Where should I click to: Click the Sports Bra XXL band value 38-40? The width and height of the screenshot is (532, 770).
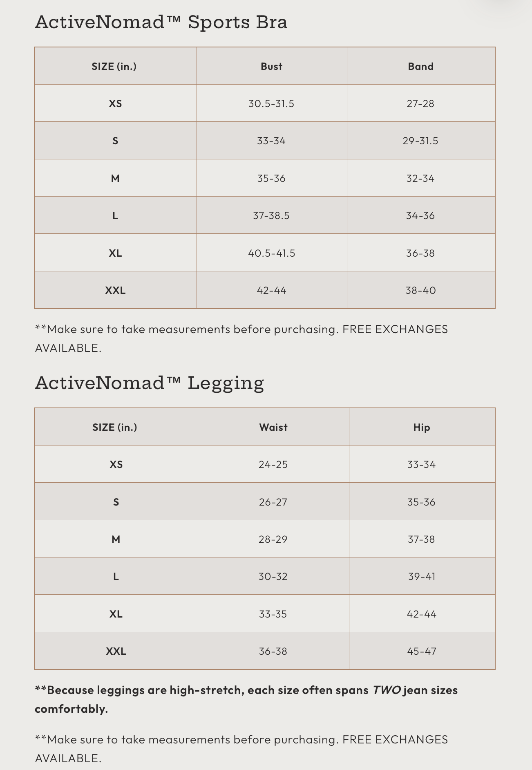420,290
